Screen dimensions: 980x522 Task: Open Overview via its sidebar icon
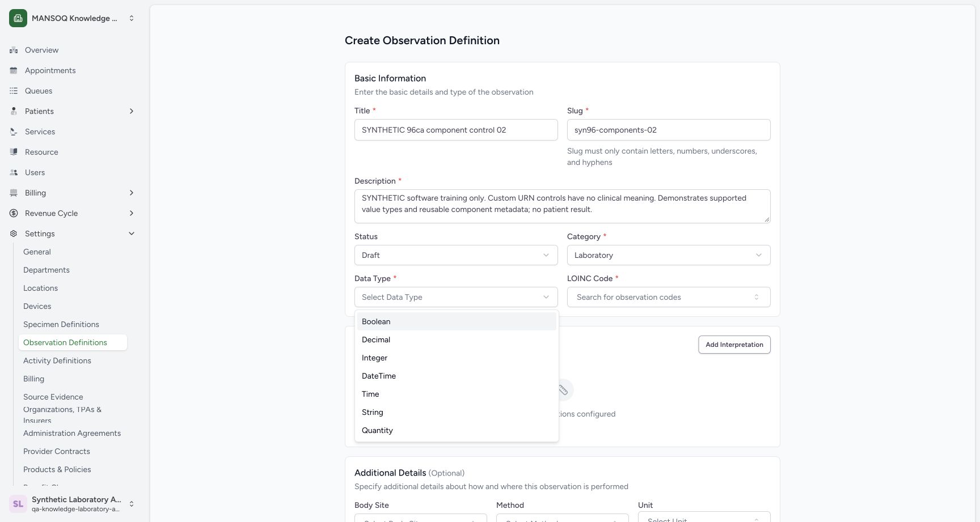[14, 50]
